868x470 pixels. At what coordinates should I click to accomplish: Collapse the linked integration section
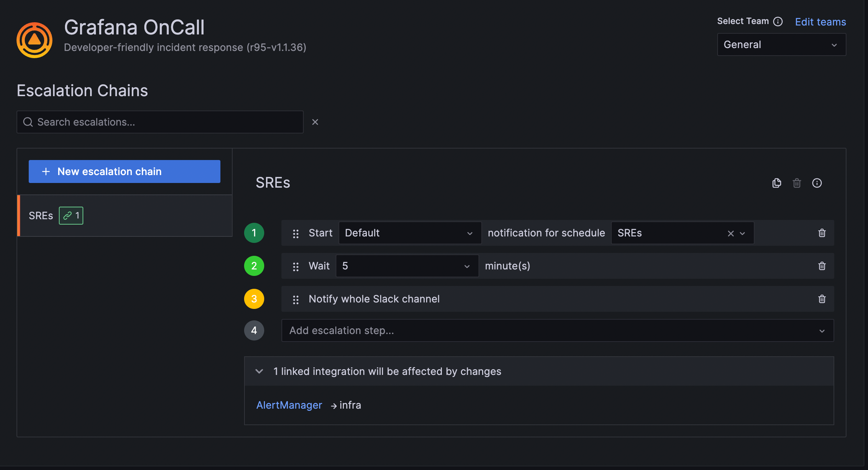click(259, 371)
